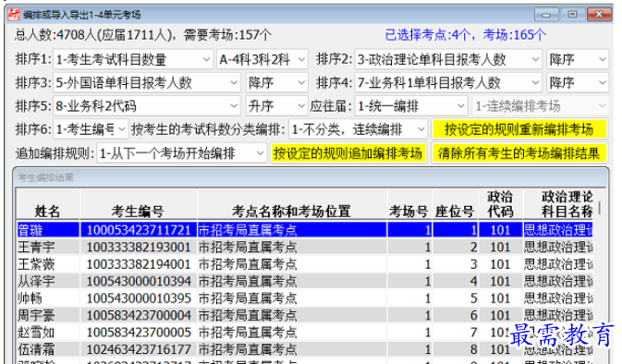Open the 排序5 升序 order dropdown

[277, 106]
